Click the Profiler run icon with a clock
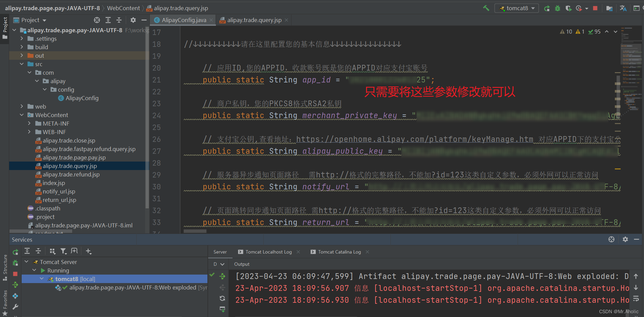Viewport: 644px width, 317px height. coord(579,8)
